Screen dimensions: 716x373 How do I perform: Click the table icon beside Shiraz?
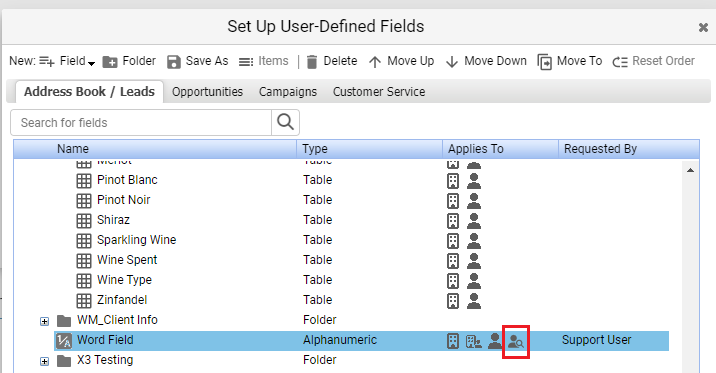click(84, 221)
